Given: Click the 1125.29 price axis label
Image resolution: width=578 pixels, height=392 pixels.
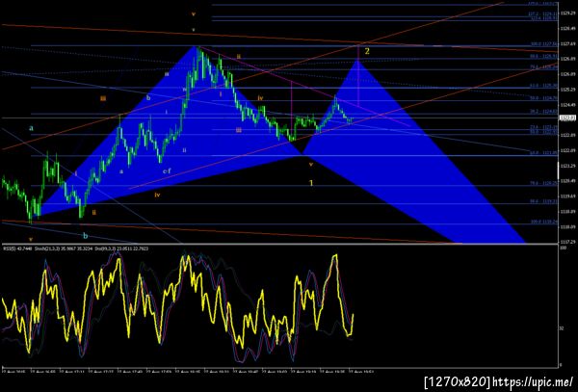Looking at the screenshot, I should tap(567, 90).
